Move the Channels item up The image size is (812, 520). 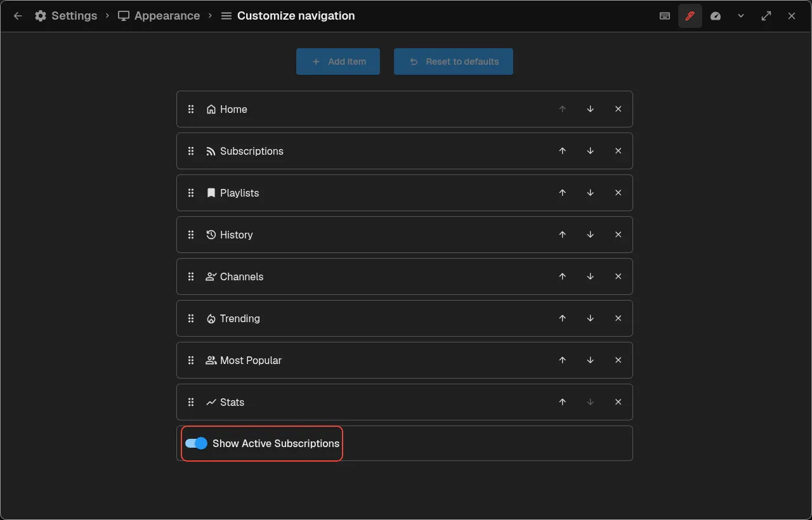563,276
